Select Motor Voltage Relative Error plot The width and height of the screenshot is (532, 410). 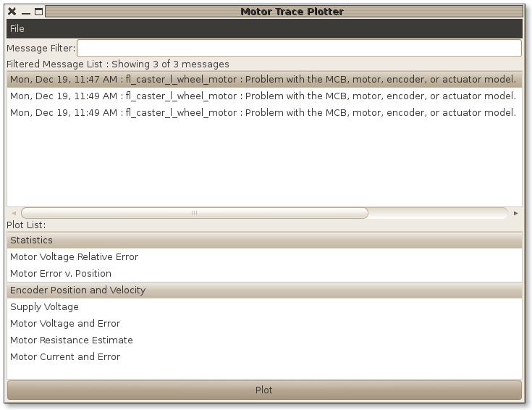[74, 257]
